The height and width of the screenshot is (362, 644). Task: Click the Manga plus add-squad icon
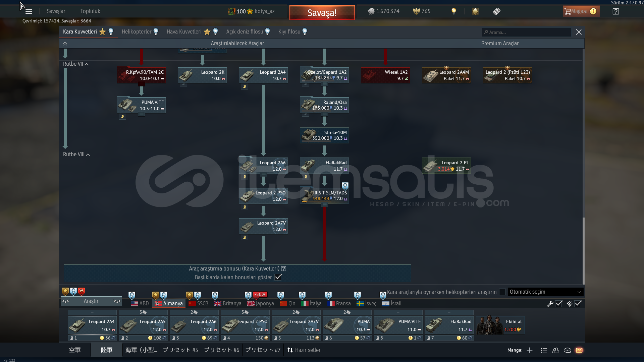(530, 350)
